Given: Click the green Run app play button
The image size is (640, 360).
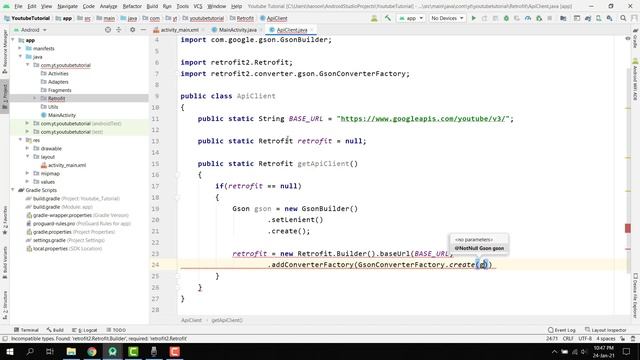Looking at the screenshot, I should 473,18.
